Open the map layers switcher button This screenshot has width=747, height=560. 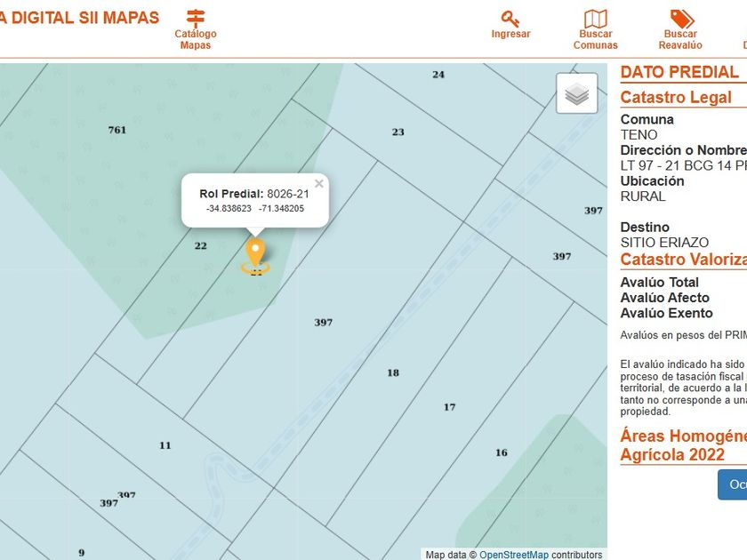pos(577,93)
